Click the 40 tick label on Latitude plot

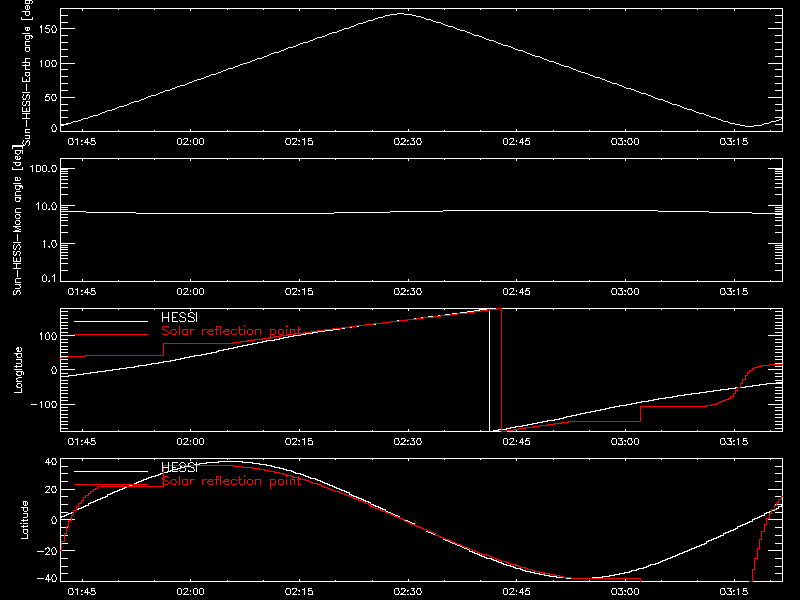coord(51,462)
